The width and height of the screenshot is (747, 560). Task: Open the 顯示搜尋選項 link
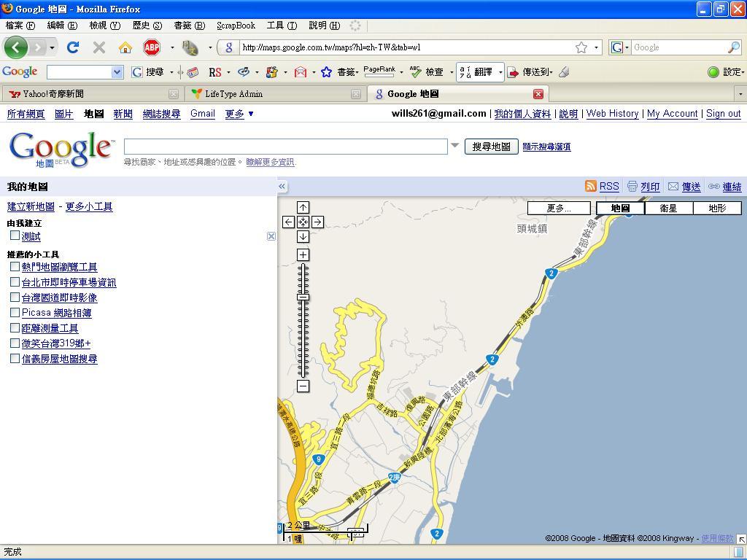coord(546,147)
